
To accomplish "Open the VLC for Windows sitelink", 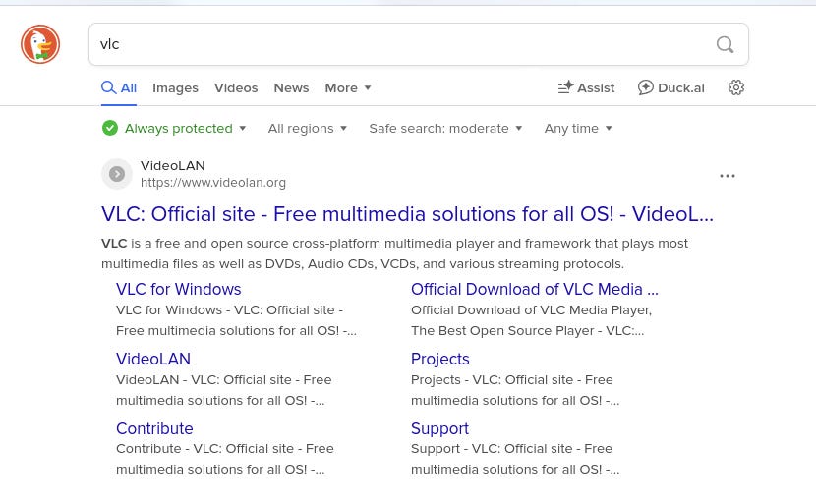I will 179,289.
